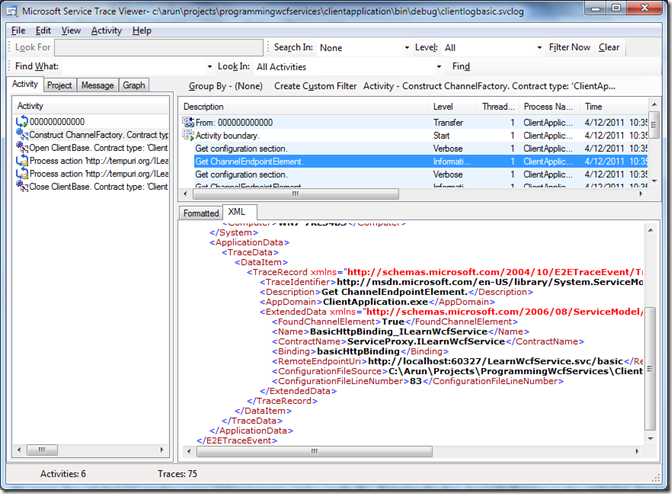Viewport: 672px width, 494px height.
Task: Open the Group By (None) menu
Action: [x=226, y=86]
